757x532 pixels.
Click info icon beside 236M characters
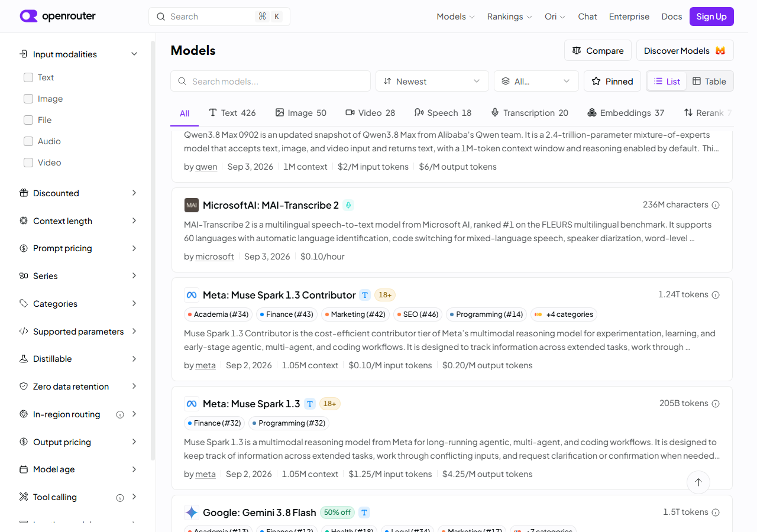click(x=716, y=205)
